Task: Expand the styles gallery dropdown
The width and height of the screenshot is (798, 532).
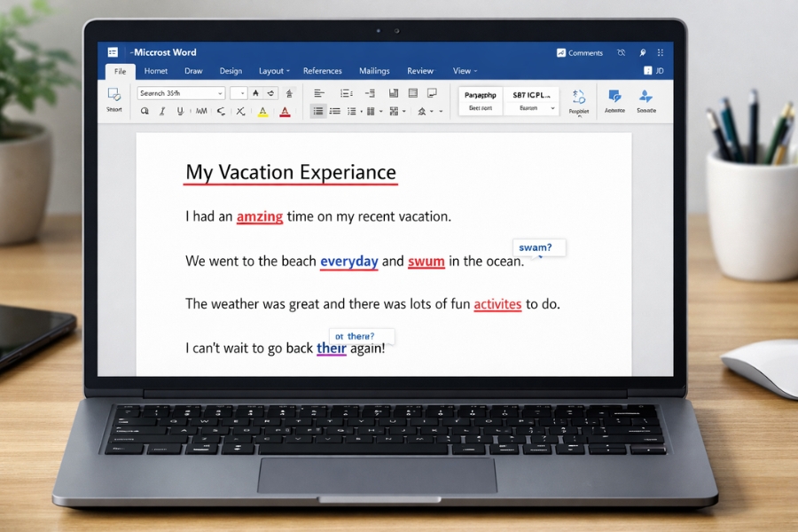Action: (552, 108)
